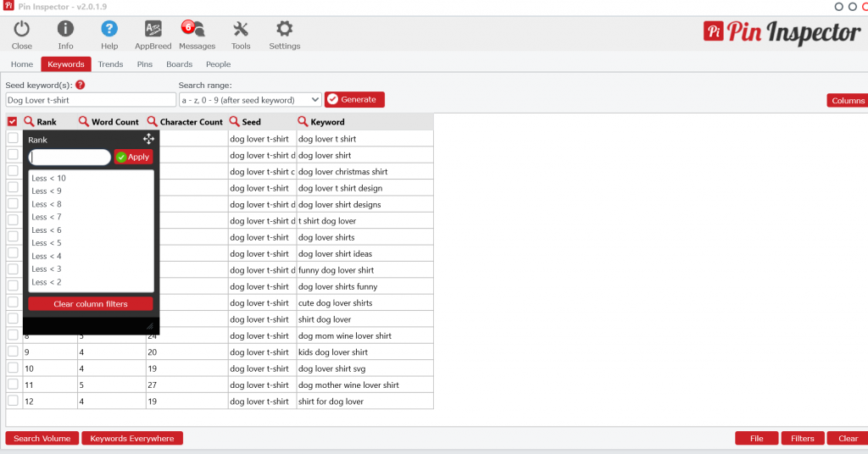This screenshot has width=868, height=454.
Task: Click the magnifier filter icon on Keyword column
Action: click(303, 122)
